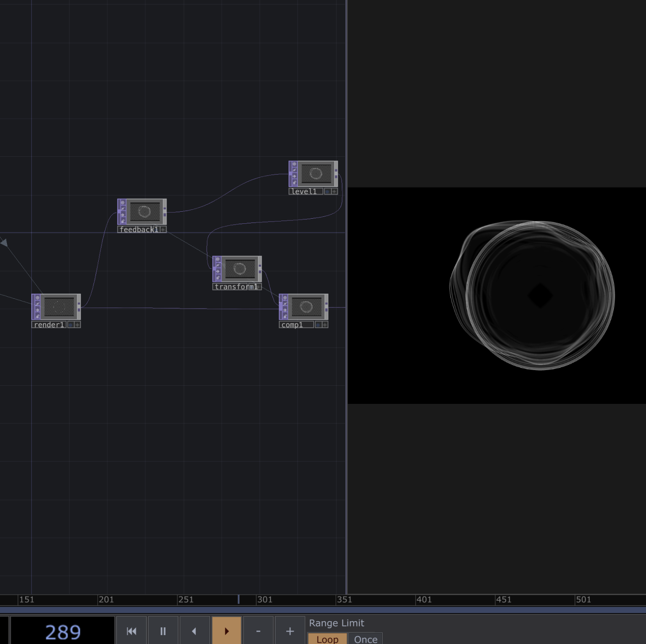Screen dimensions: 646x644
Task: Enable the bypass flag on feedback1 node
Action: [x=122, y=208]
